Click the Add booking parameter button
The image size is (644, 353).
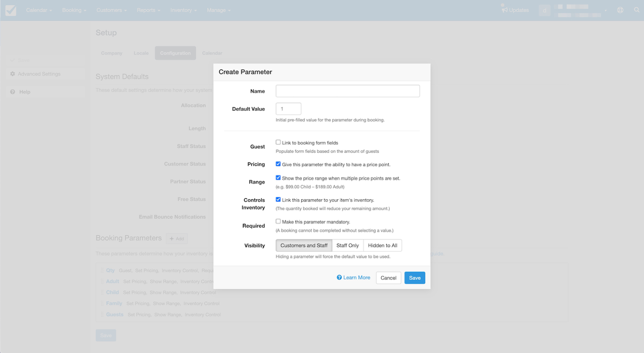pos(177,238)
